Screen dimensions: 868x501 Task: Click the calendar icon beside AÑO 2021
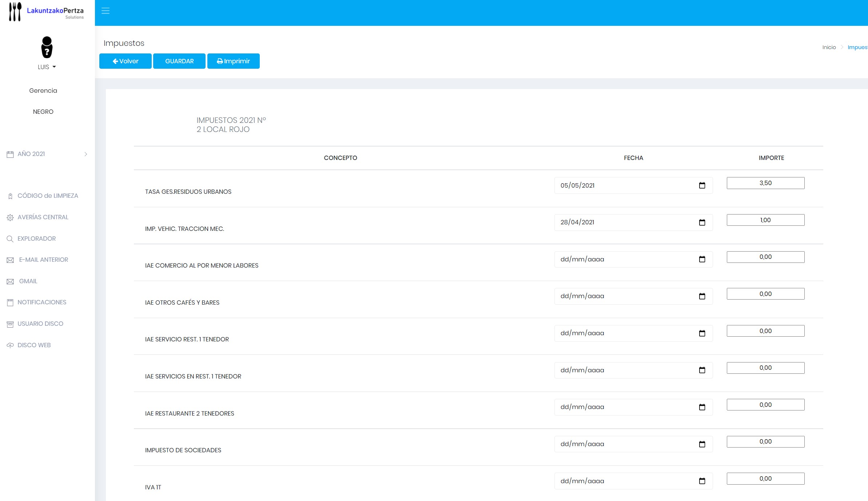10,154
